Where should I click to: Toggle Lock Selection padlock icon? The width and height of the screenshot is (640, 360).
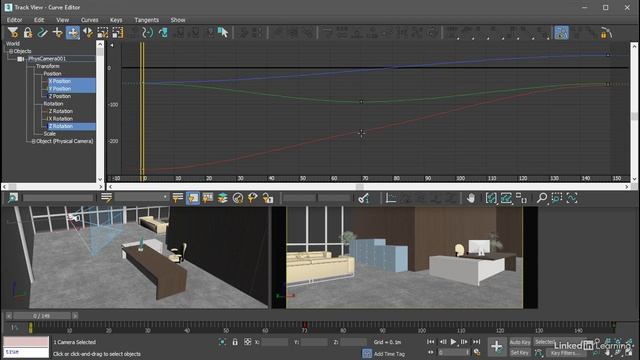(27, 33)
